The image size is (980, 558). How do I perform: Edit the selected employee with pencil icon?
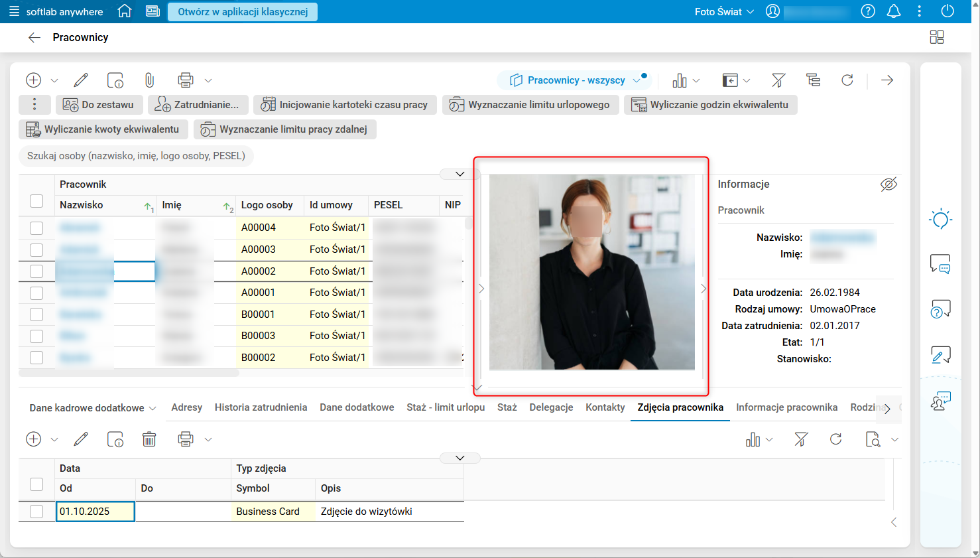point(81,80)
